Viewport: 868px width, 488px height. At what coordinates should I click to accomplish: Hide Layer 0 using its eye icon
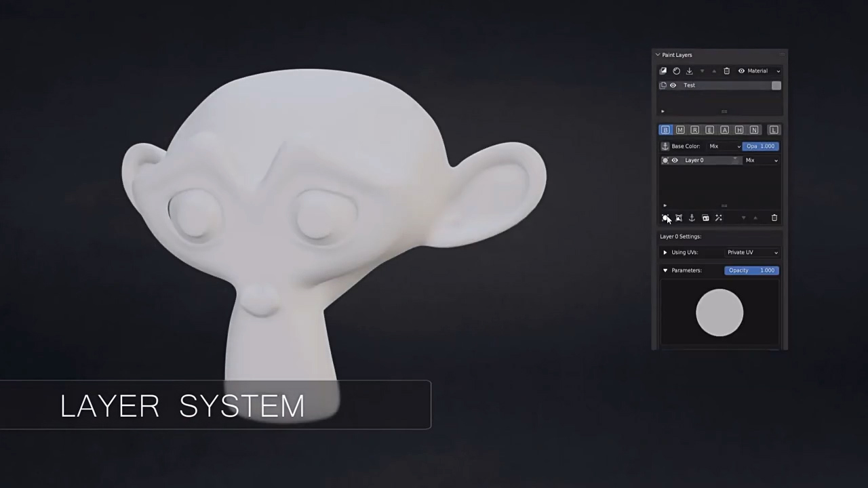coord(674,161)
